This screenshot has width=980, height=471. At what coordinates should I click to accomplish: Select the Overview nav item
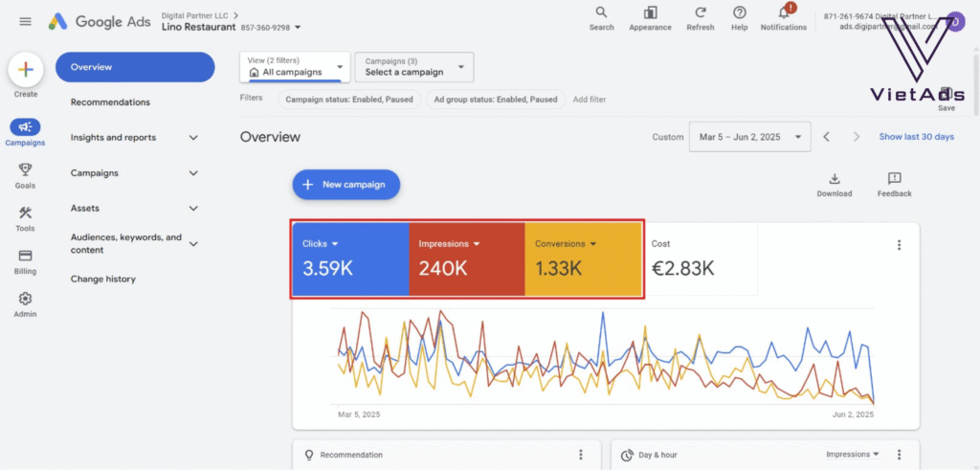tap(135, 67)
